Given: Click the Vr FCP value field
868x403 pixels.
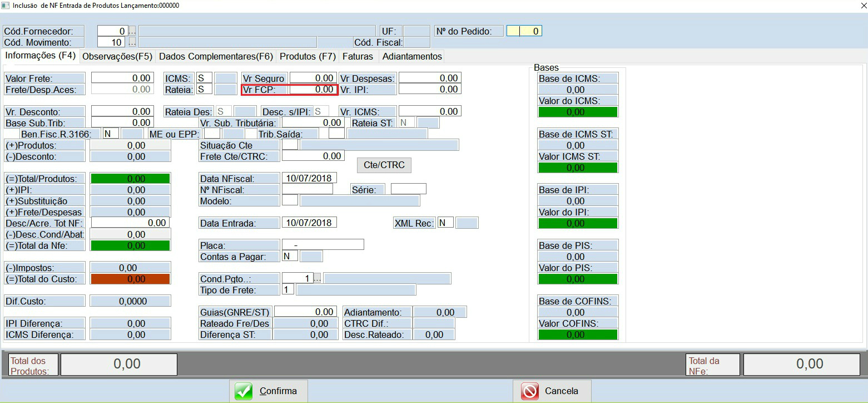Looking at the screenshot, I should click(x=313, y=90).
